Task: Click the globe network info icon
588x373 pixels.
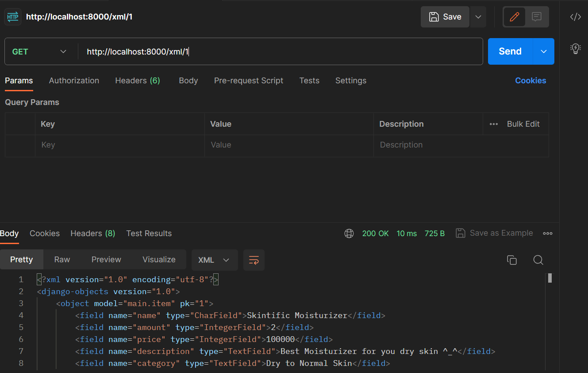Action: [349, 233]
